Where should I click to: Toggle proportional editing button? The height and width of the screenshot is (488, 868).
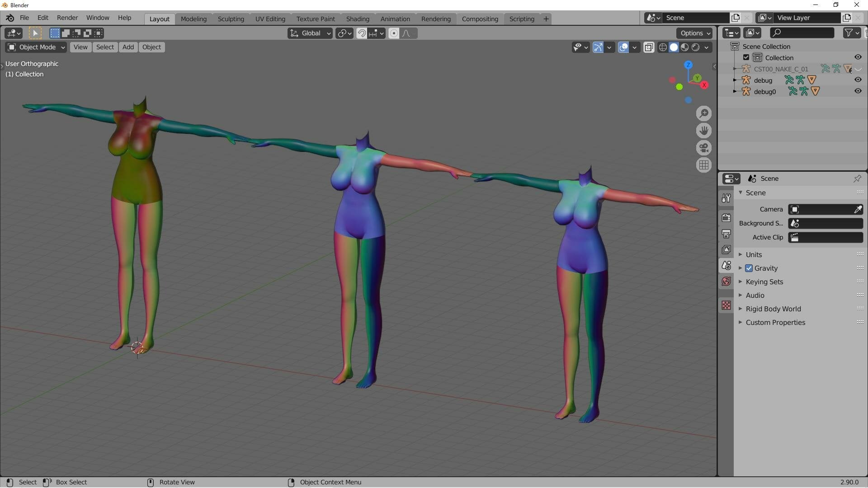[394, 33]
